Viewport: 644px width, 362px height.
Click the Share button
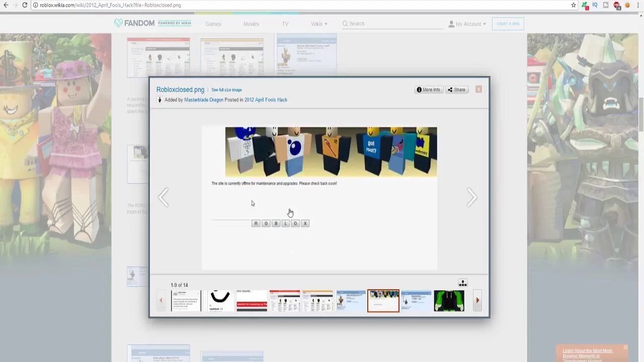pos(457,89)
